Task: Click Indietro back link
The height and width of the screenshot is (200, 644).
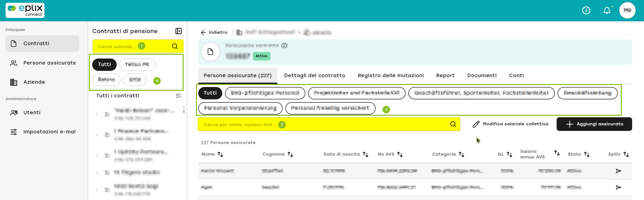Action: [214, 33]
